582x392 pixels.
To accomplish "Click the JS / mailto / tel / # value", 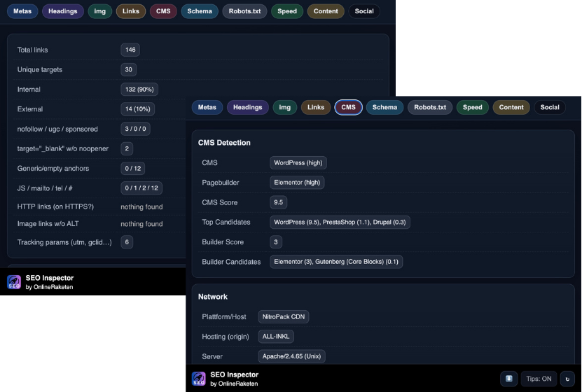I will 141,188.
